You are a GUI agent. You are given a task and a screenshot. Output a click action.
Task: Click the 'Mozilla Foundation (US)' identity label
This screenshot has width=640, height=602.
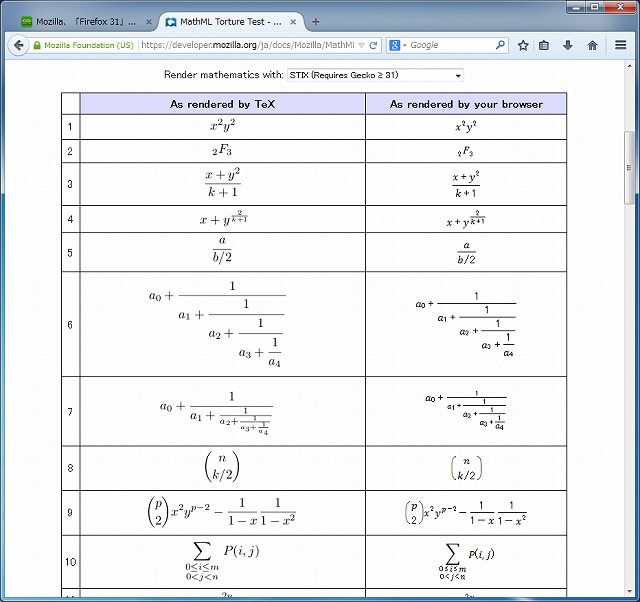89,45
